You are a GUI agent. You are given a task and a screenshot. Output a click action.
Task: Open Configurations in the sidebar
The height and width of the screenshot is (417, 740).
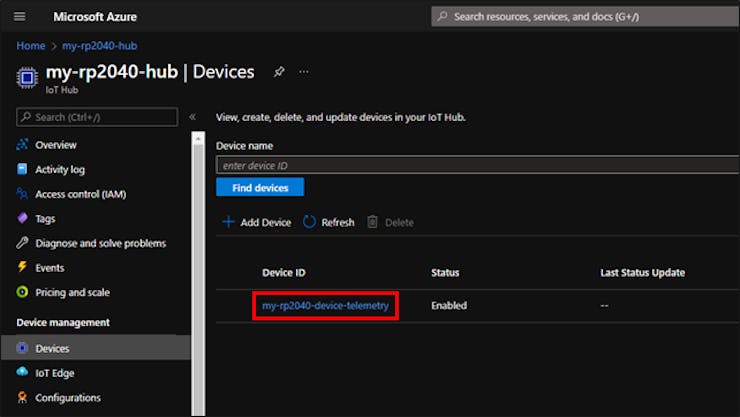click(x=67, y=398)
